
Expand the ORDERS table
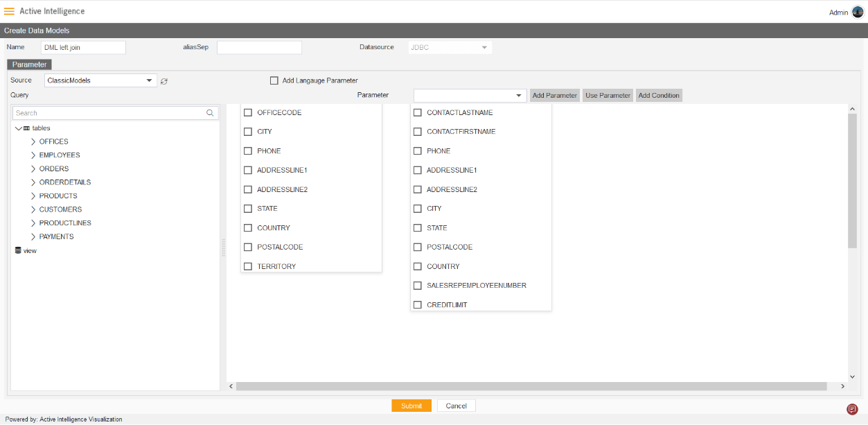[33, 168]
